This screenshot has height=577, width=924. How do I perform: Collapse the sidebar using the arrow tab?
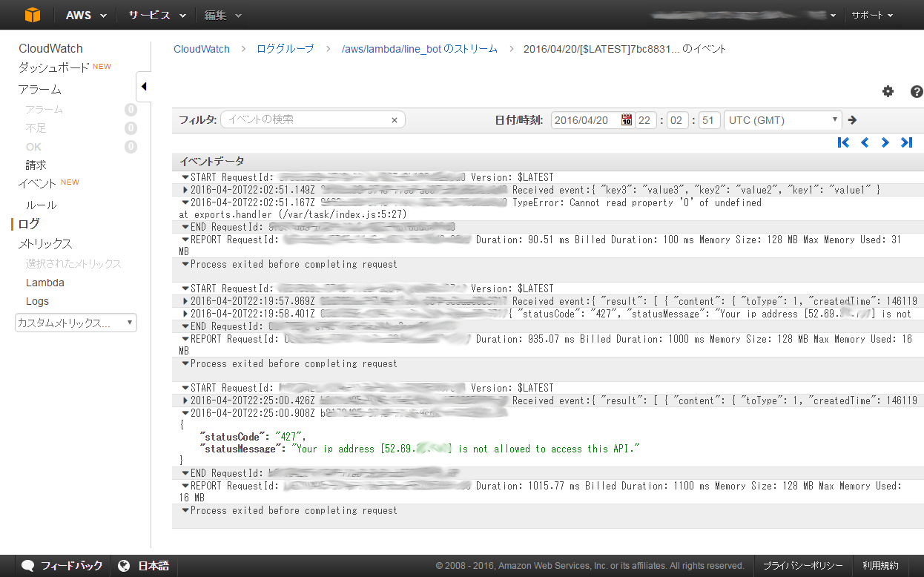point(143,86)
